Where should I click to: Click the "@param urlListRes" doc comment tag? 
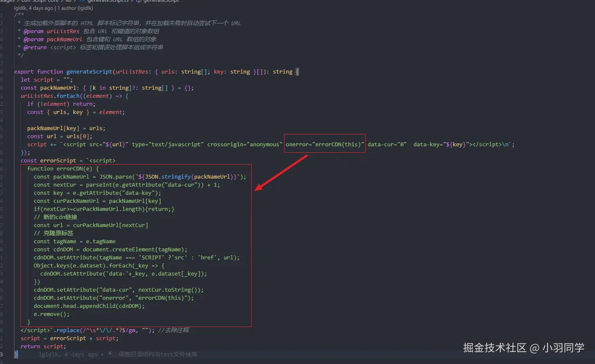click(x=51, y=31)
